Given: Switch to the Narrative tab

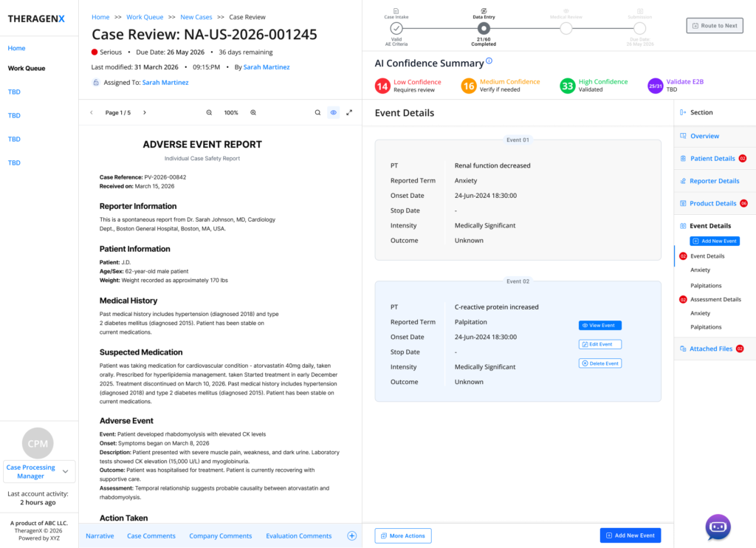Looking at the screenshot, I should 100,536.
